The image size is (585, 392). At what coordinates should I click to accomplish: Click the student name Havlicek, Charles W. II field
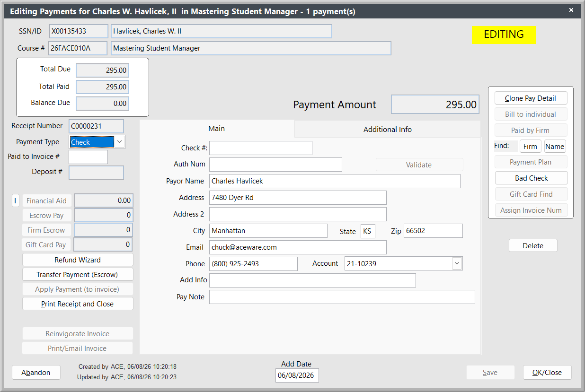coord(222,31)
